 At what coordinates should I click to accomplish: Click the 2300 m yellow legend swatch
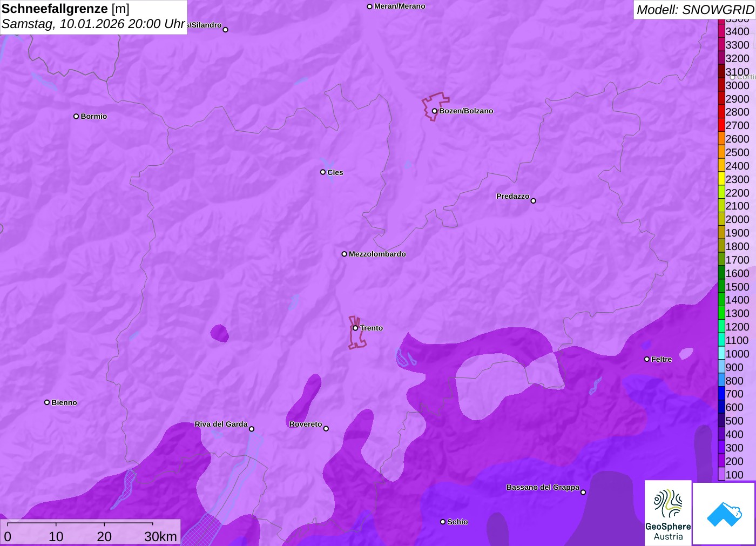click(x=721, y=179)
